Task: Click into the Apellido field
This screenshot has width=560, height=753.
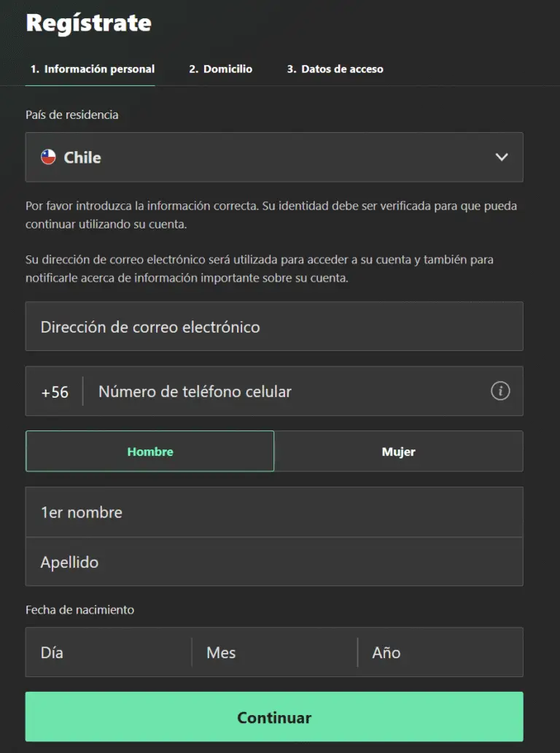Action: point(273,563)
